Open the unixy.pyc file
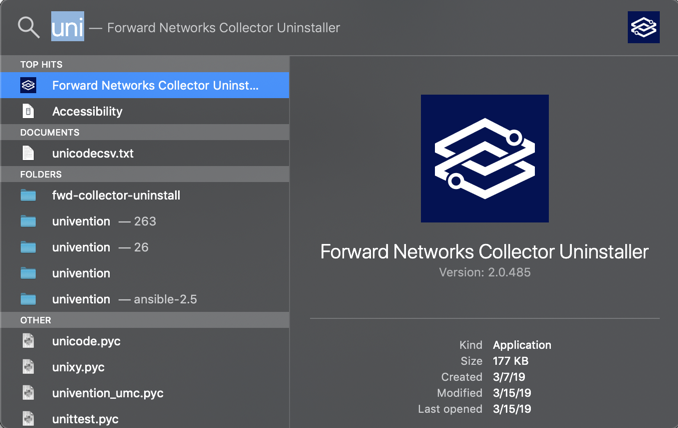Screen dimensions: 678x428 point(145,367)
